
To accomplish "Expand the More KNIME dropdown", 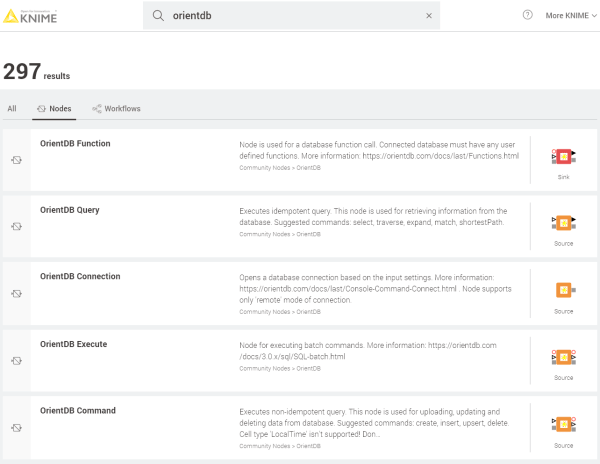I will (571, 16).
